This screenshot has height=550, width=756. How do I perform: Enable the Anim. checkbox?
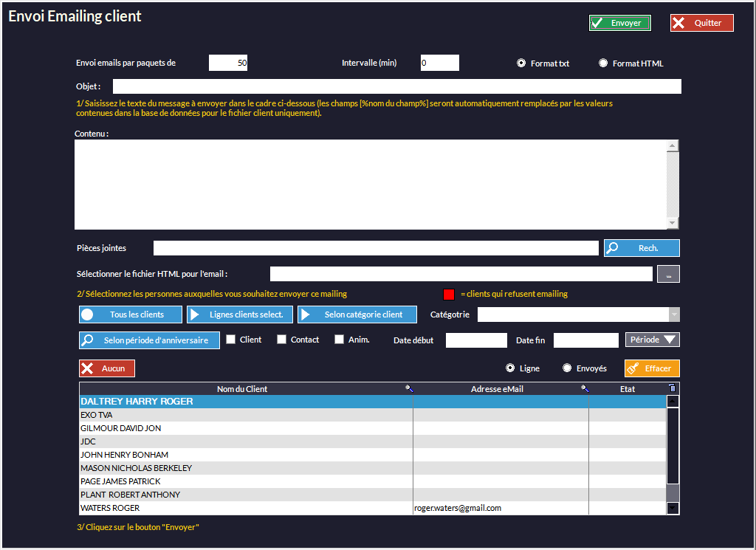click(339, 340)
